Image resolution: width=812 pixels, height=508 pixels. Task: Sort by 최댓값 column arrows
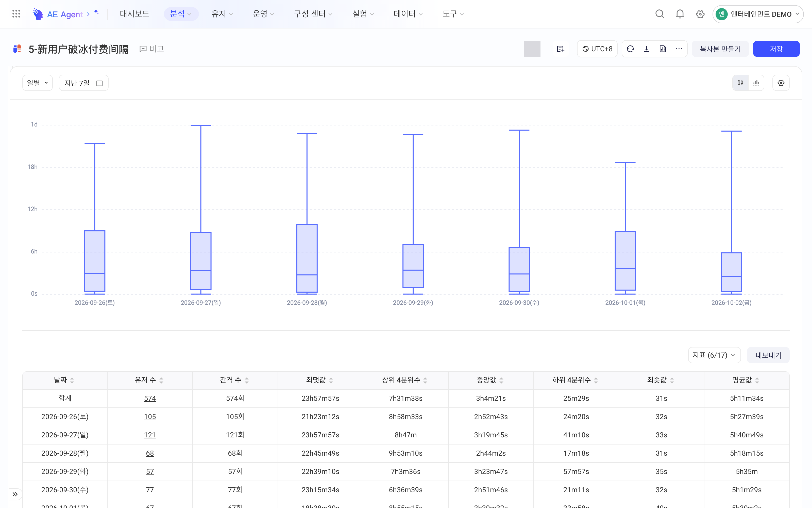pos(331,380)
